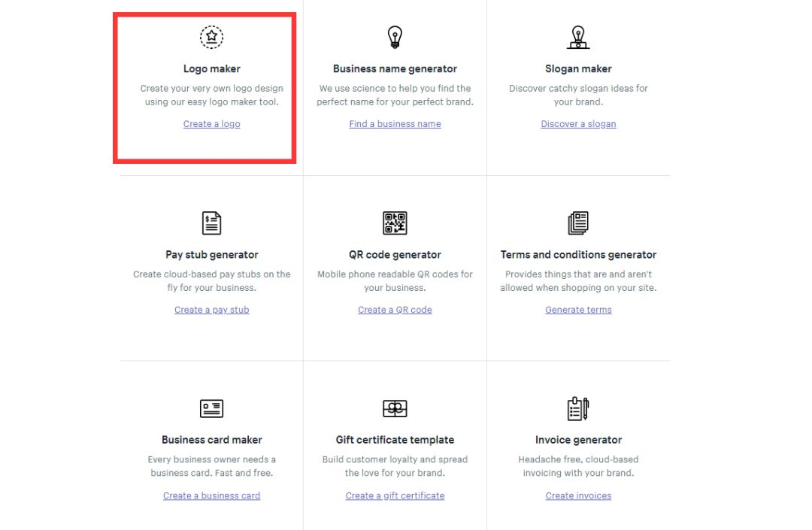The image size is (812, 530).
Task: Select the QR code generator heading text
Action: [395, 254]
